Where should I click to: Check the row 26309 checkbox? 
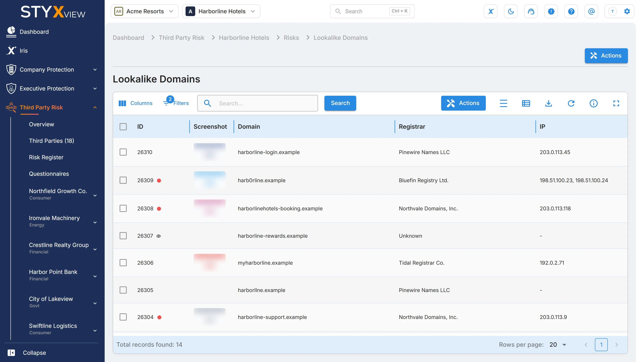123,180
